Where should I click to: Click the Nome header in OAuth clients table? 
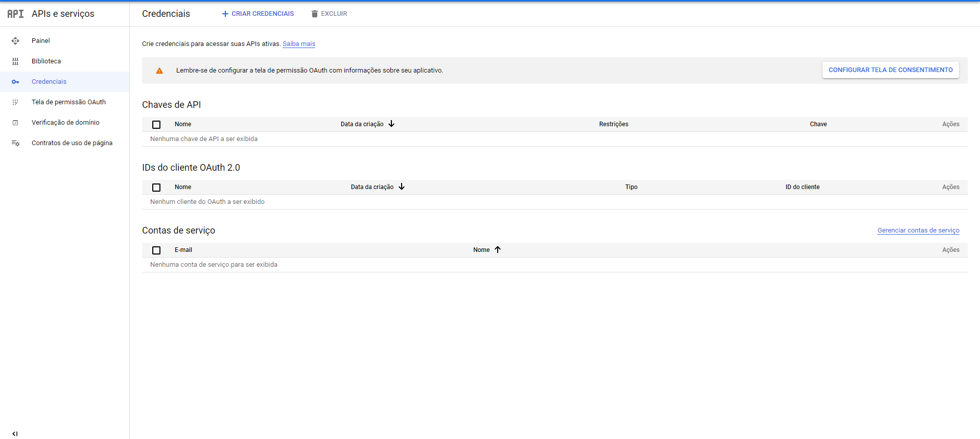183,187
